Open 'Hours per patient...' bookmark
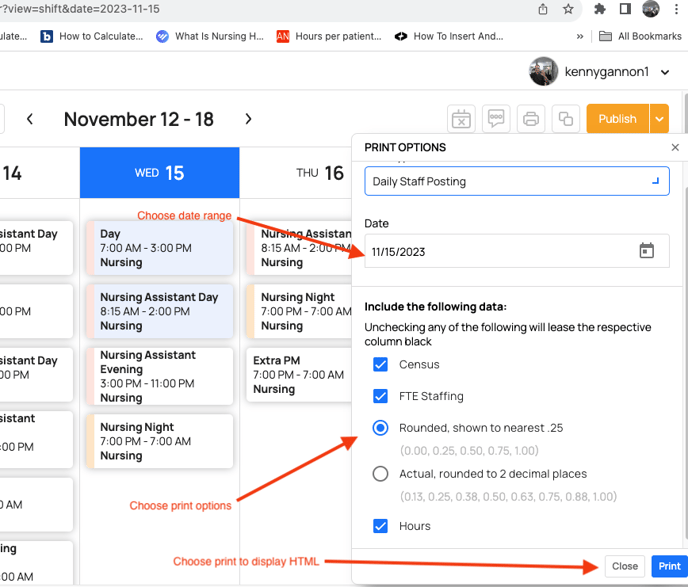The image size is (688, 587). pos(329,36)
